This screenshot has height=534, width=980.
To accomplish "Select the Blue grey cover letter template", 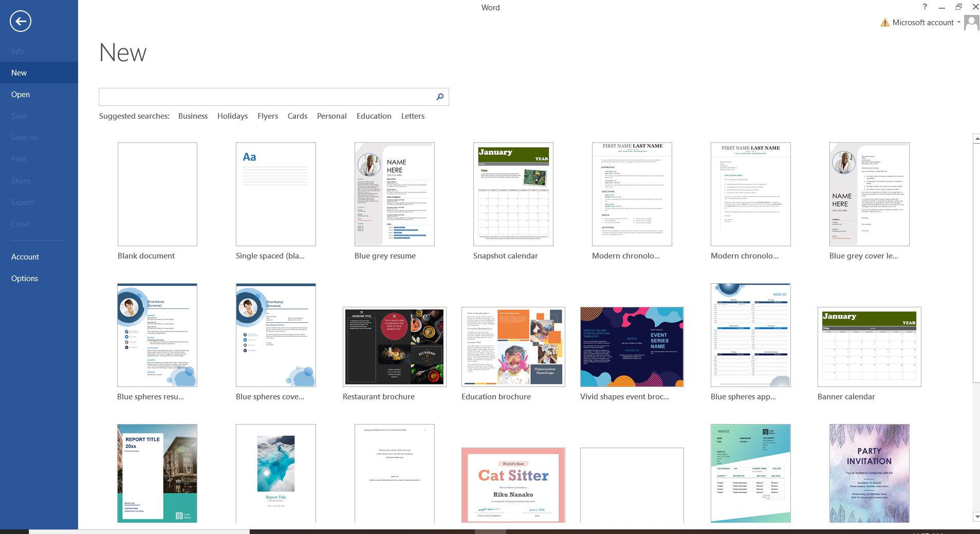I will (870, 194).
